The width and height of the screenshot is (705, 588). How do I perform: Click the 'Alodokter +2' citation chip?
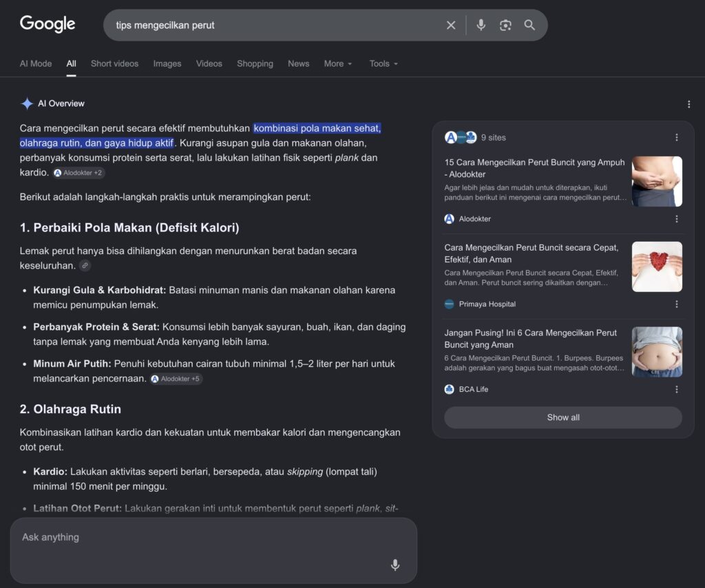pos(78,173)
